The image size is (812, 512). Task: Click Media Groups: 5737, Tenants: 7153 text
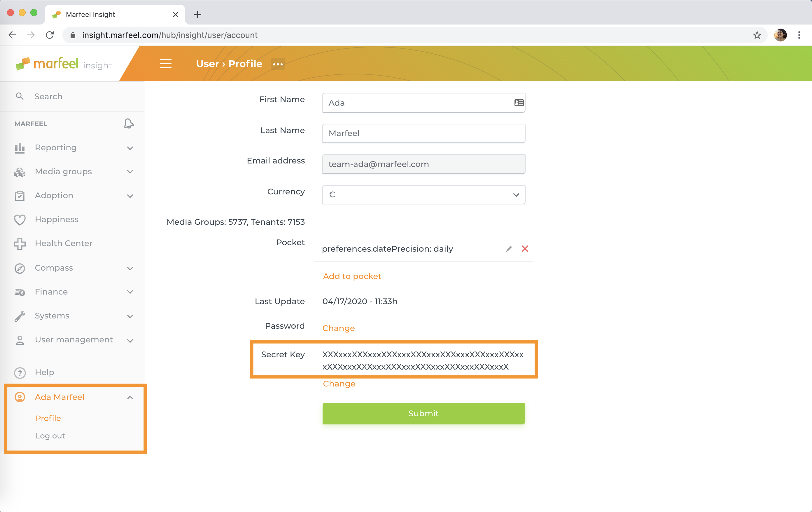236,222
